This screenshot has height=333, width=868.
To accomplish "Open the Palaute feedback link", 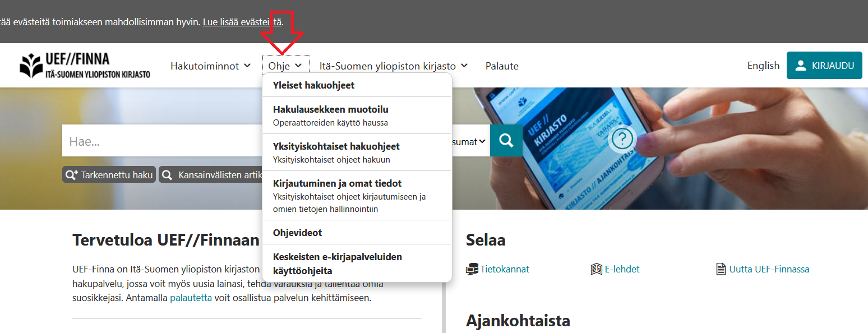I will [x=502, y=66].
